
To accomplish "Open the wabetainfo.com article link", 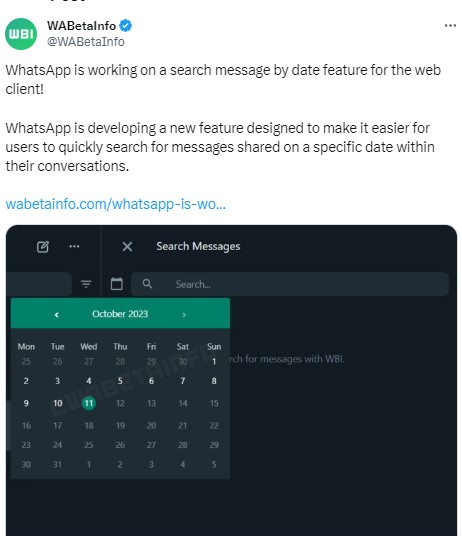I will pos(116,204).
